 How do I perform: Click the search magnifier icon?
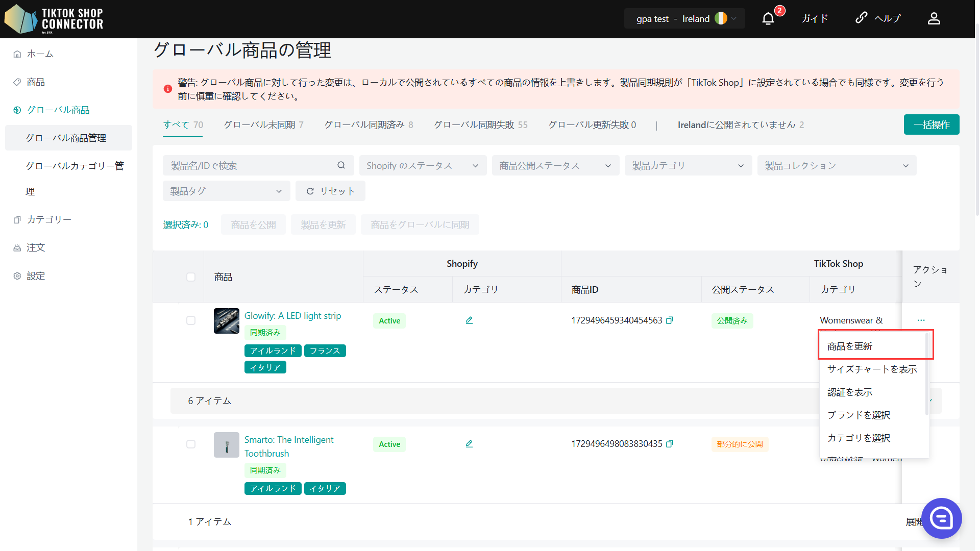[341, 165]
